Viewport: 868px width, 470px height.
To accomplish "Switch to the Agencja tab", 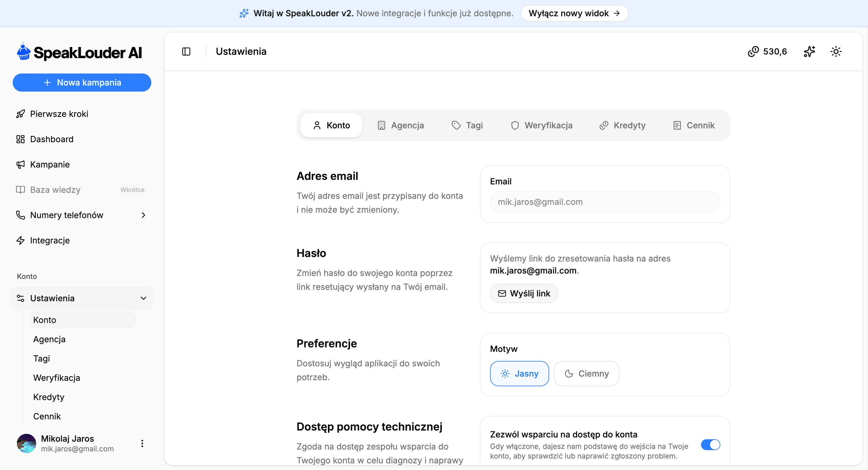I will (401, 125).
